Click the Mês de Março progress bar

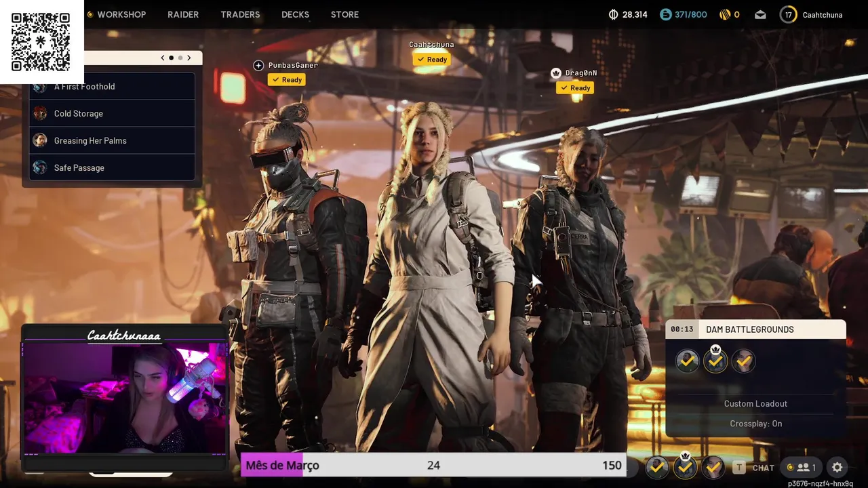click(433, 465)
